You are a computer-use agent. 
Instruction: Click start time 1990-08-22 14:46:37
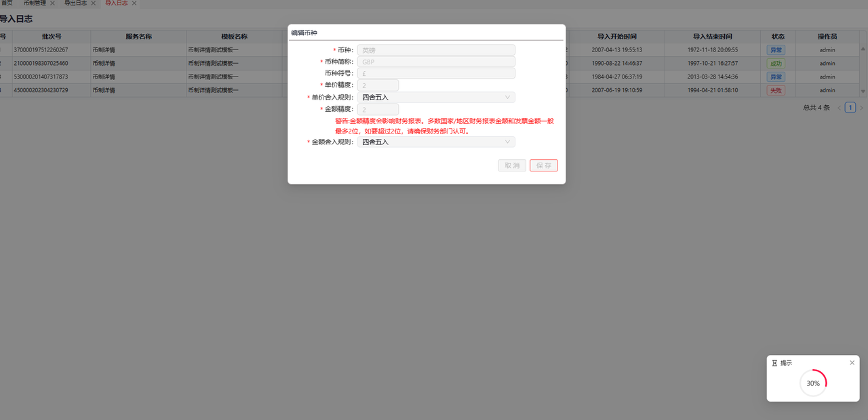[x=616, y=64]
